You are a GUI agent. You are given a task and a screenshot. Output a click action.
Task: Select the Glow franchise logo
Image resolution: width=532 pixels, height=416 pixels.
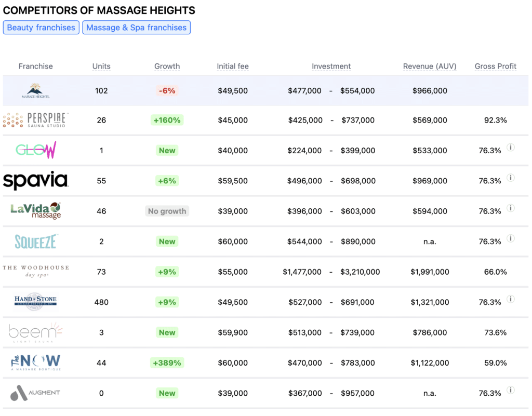(x=36, y=150)
